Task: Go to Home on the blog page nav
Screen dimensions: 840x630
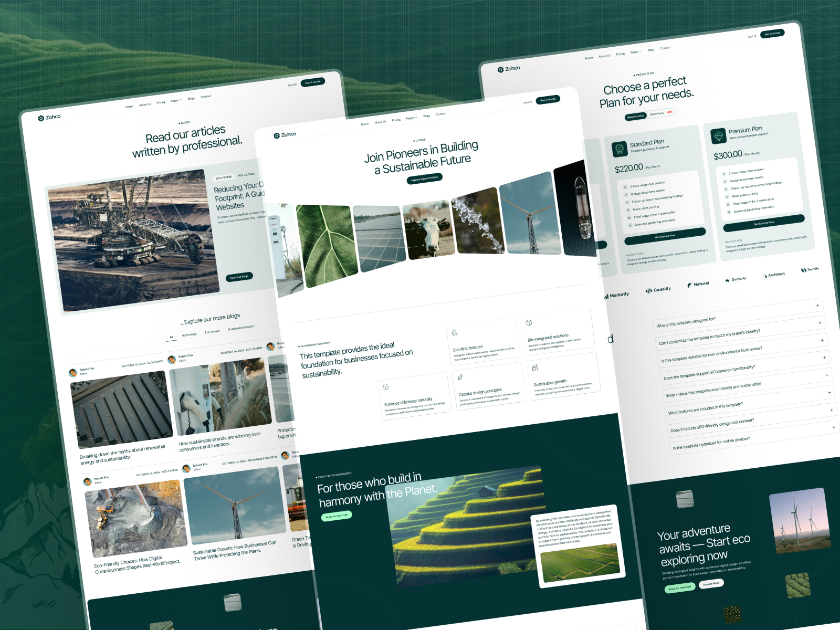Action: pos(129,107)
